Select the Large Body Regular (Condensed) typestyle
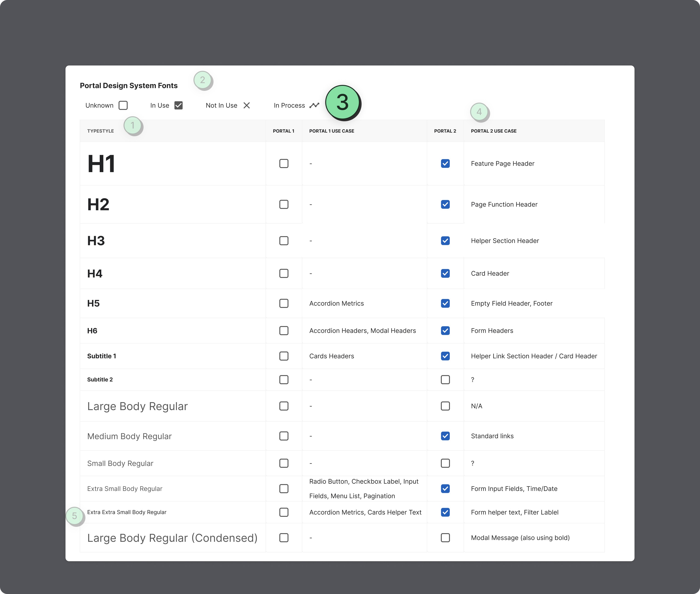The height and width of the screenshot is (594, 700). pos(172,538)
